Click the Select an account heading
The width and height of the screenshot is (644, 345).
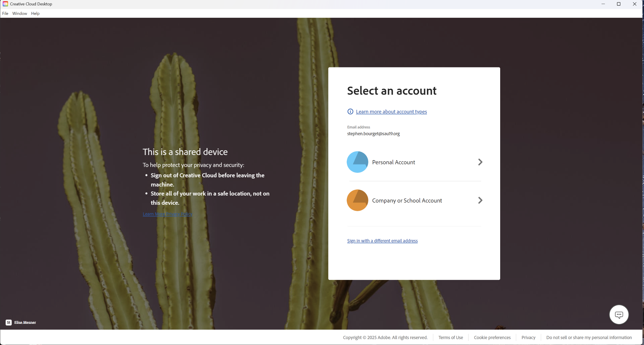[392, 91]
